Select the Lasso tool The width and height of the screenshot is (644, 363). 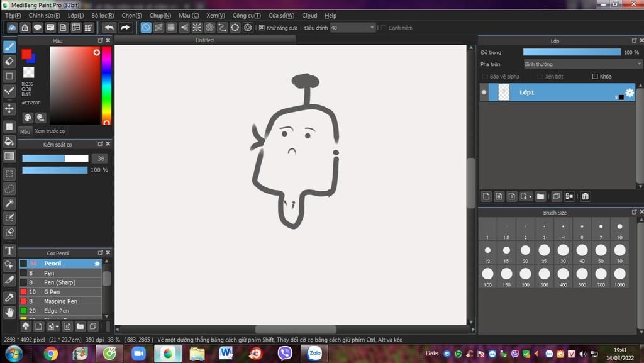click(x=9, y=189)
